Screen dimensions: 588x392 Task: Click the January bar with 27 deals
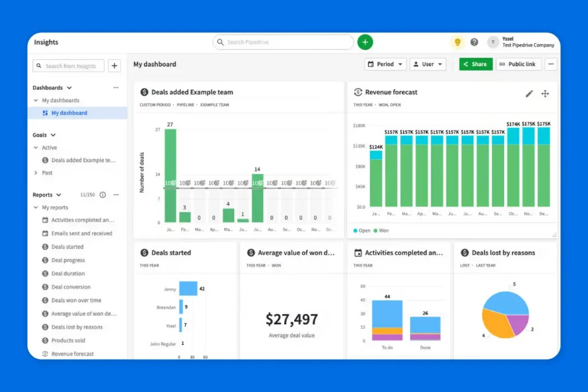170,176
